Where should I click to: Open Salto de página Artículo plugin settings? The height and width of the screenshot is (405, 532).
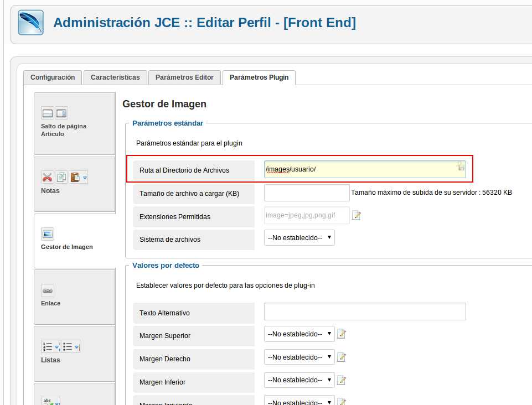point(75,123)
